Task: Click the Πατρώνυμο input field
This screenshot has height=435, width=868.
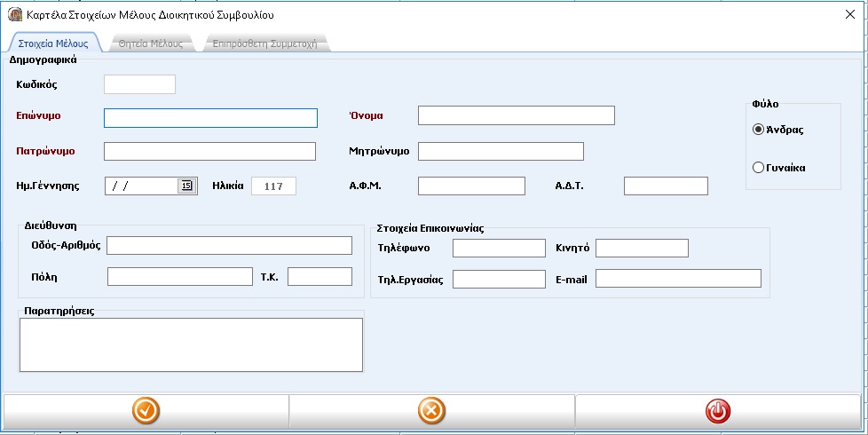Action: click(x=209, y=151)
